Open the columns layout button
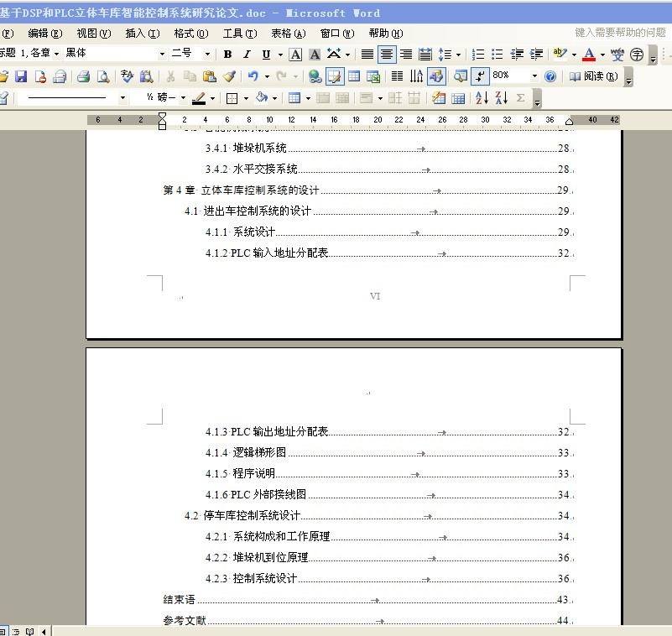 coord(398,76)
